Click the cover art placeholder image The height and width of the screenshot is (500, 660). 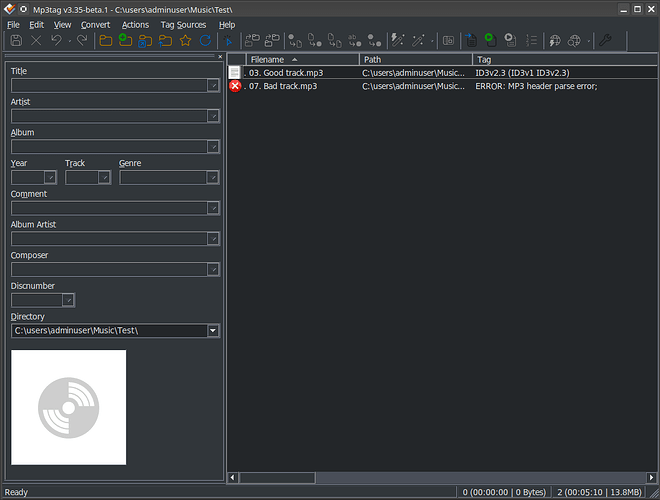tap(69, 407)
